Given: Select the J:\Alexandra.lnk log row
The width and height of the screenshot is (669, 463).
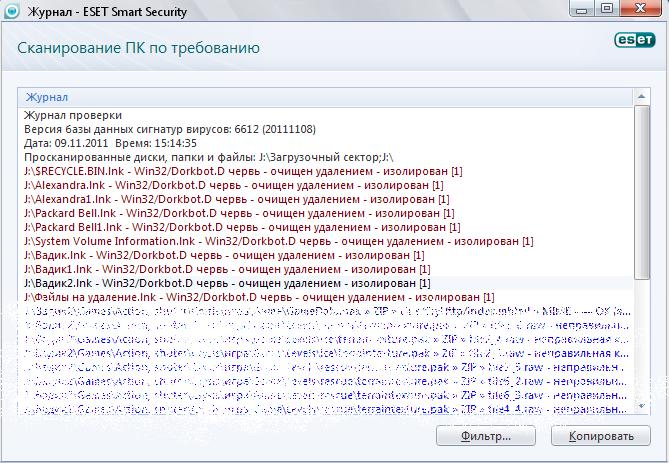Looking at the screenshot, I should [x=326, y=185].
